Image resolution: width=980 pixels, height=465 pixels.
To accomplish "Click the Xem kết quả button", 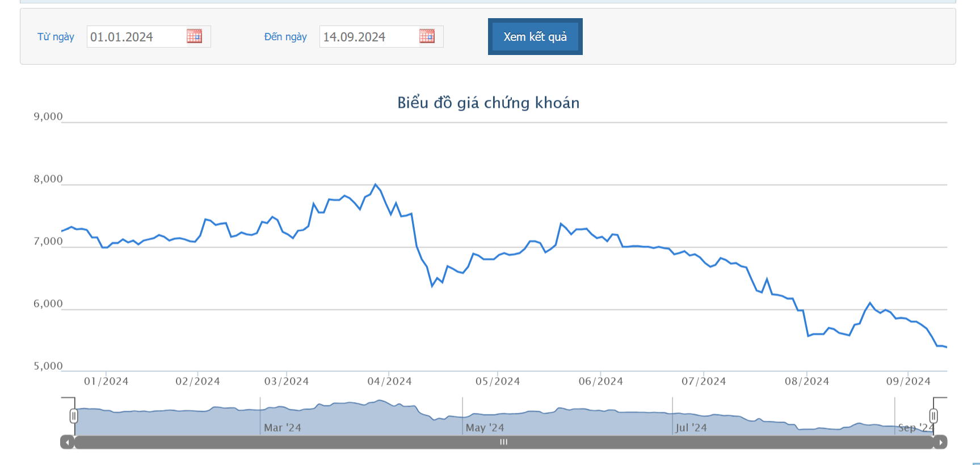I will click(535, 37).
